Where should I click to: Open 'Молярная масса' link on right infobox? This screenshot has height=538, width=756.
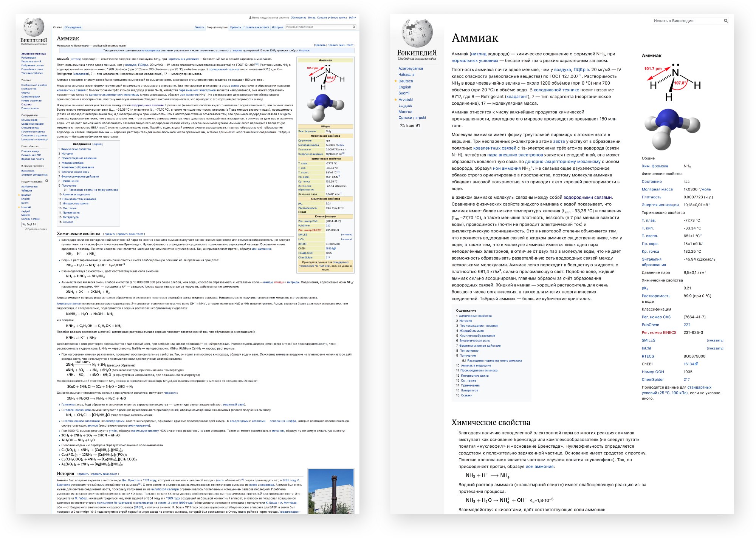[x=657, y=189]
